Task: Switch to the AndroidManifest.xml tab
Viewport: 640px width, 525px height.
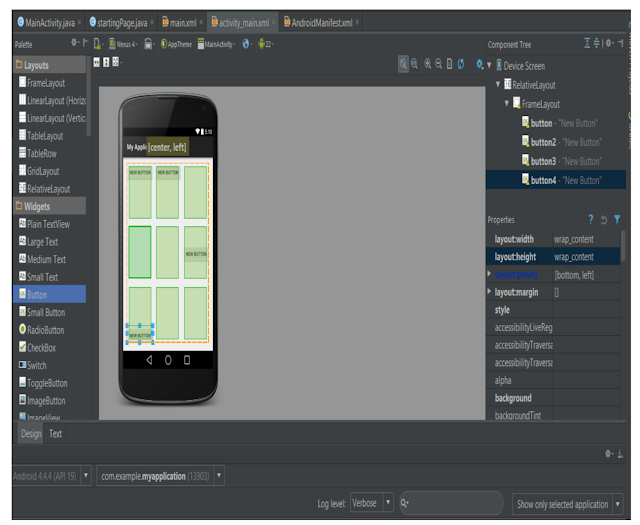Action: tap(318, 22)
